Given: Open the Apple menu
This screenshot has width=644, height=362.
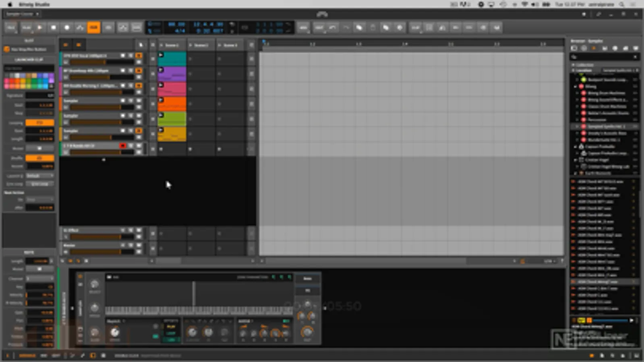Looking at the screenshot, I should (10, 4).
